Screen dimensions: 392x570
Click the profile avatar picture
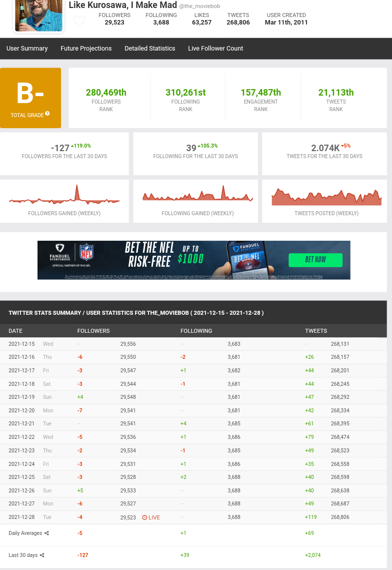click(38, 16)
